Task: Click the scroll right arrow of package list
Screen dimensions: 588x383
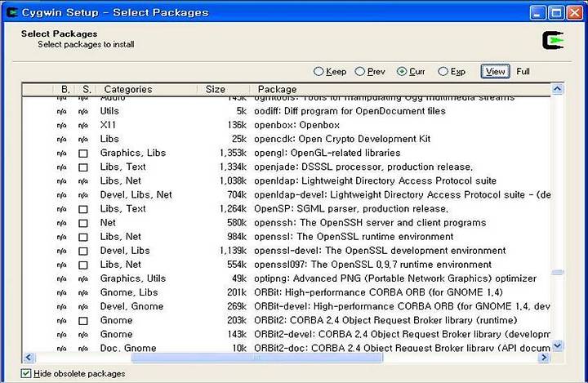Action: pyautogui.click(x=544, y=358)
